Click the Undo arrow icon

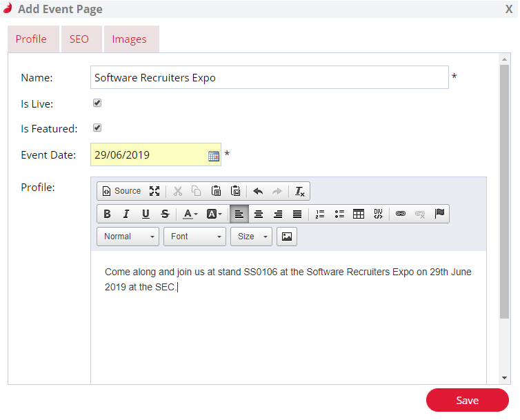click(258, 191)
